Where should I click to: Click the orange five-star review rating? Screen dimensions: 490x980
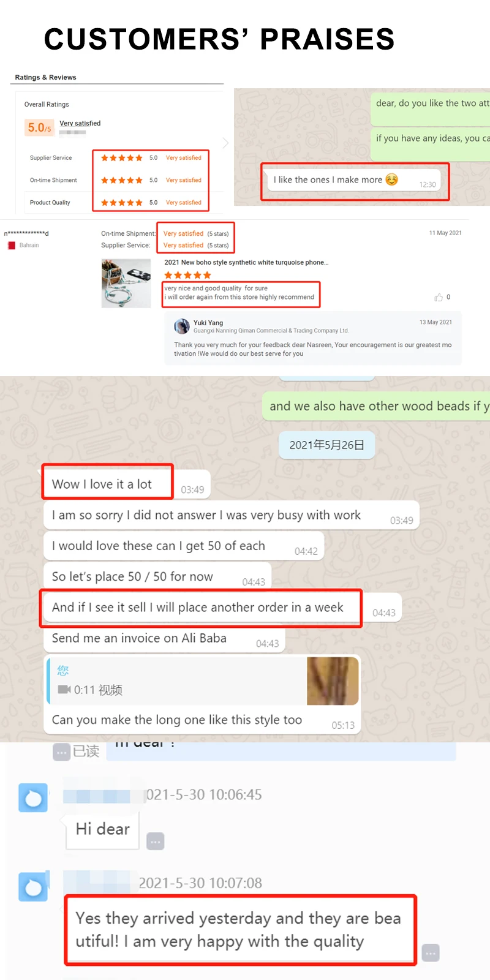187,275
